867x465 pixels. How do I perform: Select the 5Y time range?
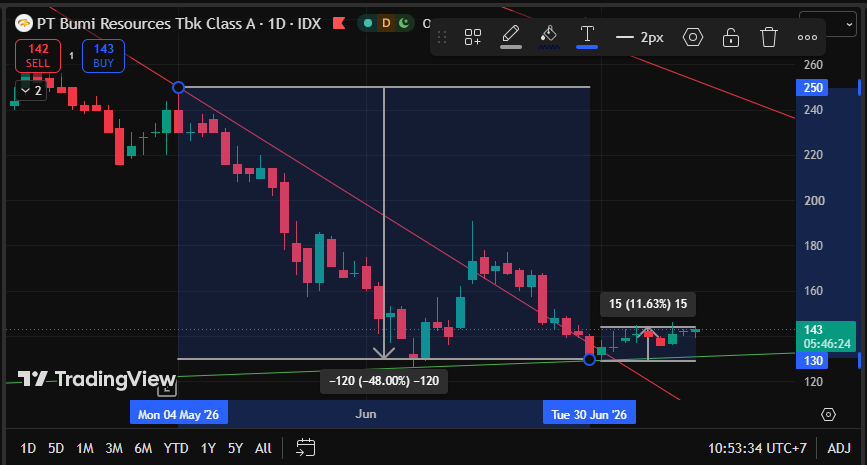[x=236, y=448]
